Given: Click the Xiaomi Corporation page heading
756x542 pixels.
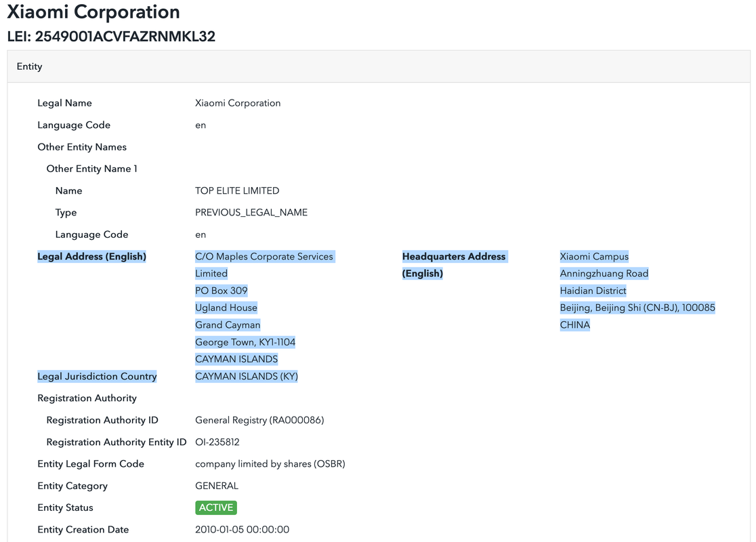Looking at the screenshot, I should (93, 12).
